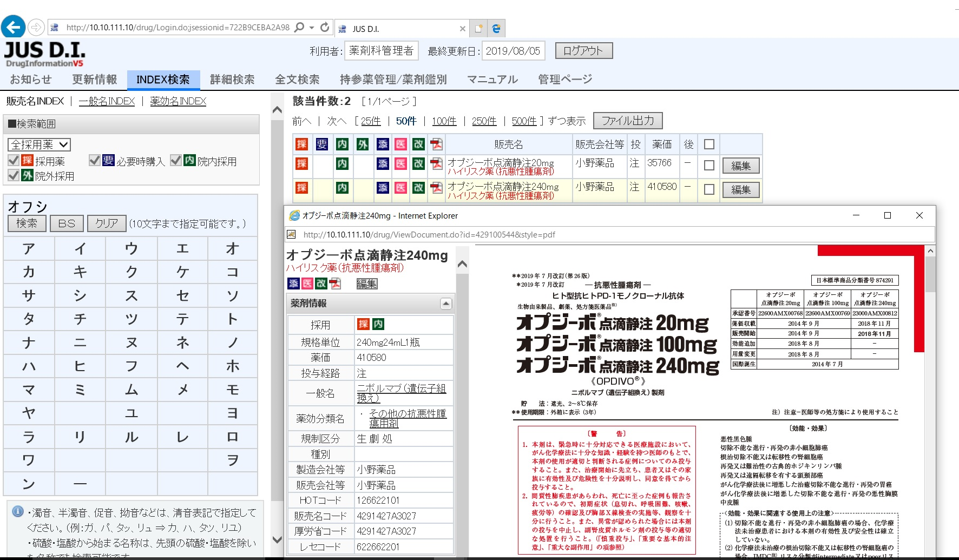The image size is (959, 560).
Task: Click the 外 column header icon
Action: 362,144
